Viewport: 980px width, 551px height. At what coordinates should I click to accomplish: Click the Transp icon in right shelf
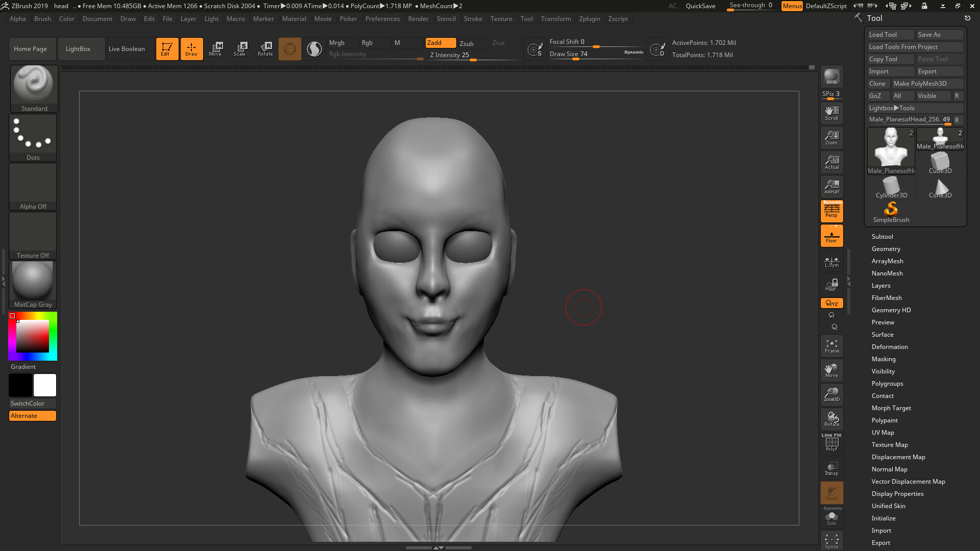[831, 468]
